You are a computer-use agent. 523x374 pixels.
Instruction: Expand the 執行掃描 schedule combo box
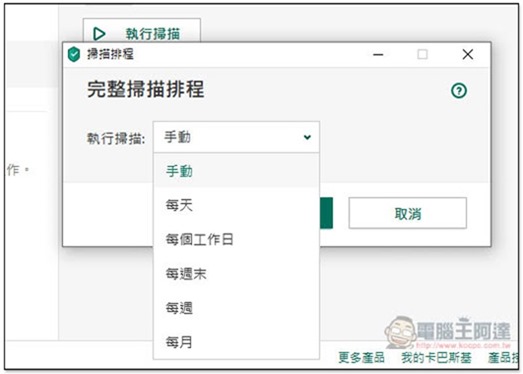pyautogui.click(x=236, y=137)
